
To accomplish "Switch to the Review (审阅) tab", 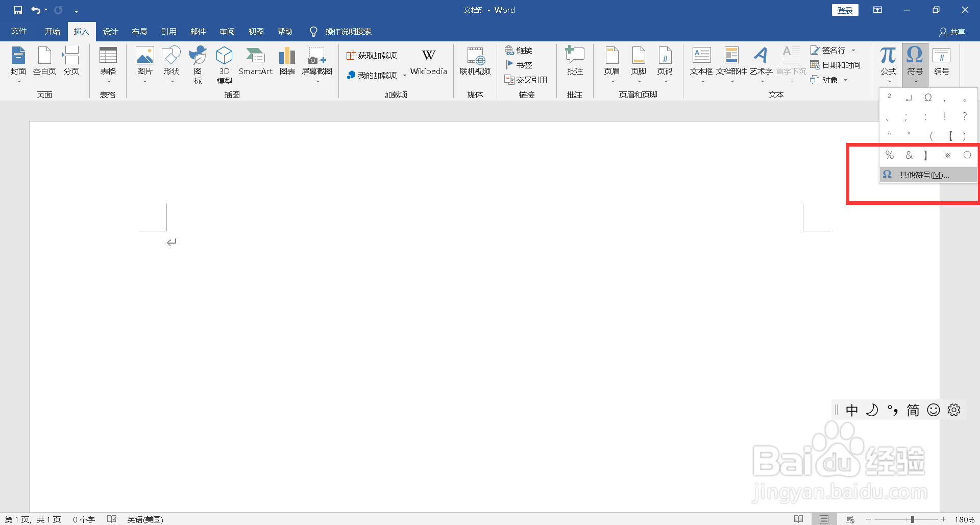I will 227,31.
